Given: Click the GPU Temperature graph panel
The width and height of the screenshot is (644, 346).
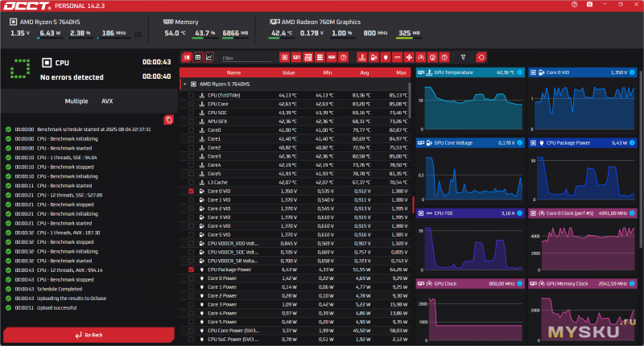Looking at the screenshot, I should point(470,100).
